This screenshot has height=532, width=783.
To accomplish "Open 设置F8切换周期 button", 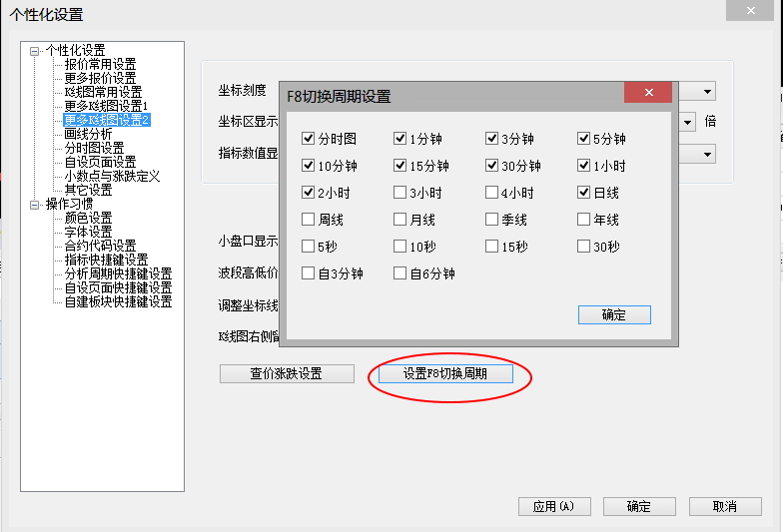I will point(445,373).
